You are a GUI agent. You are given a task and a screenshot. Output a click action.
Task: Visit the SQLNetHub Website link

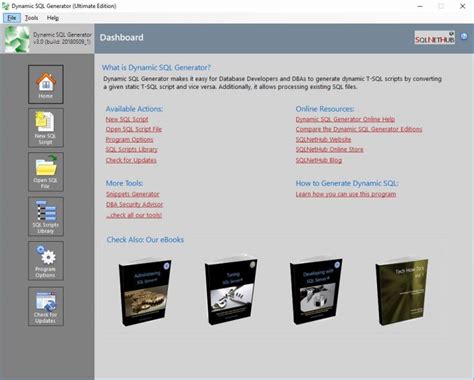click(323, 140)
